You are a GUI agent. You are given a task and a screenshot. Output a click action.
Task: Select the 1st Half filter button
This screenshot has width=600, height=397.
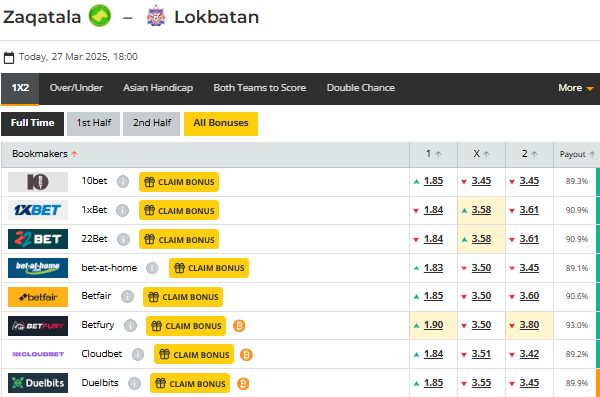93,123
